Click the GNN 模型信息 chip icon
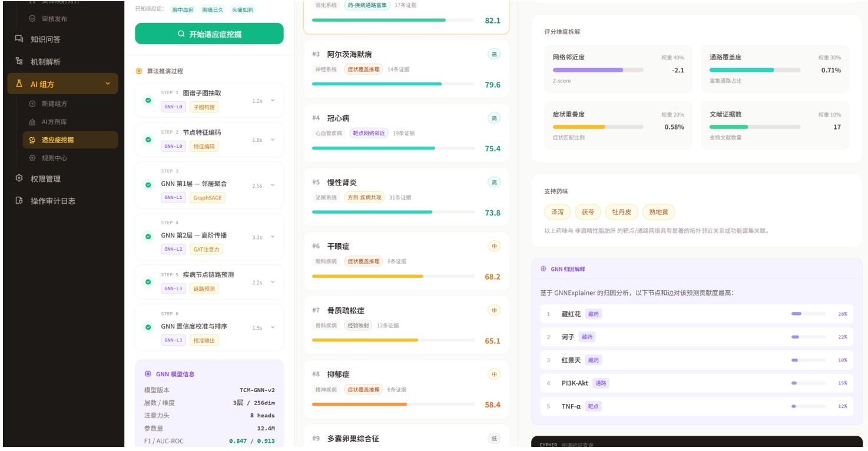The height and width of the screenshot is (451, 868). pos(148,374)
